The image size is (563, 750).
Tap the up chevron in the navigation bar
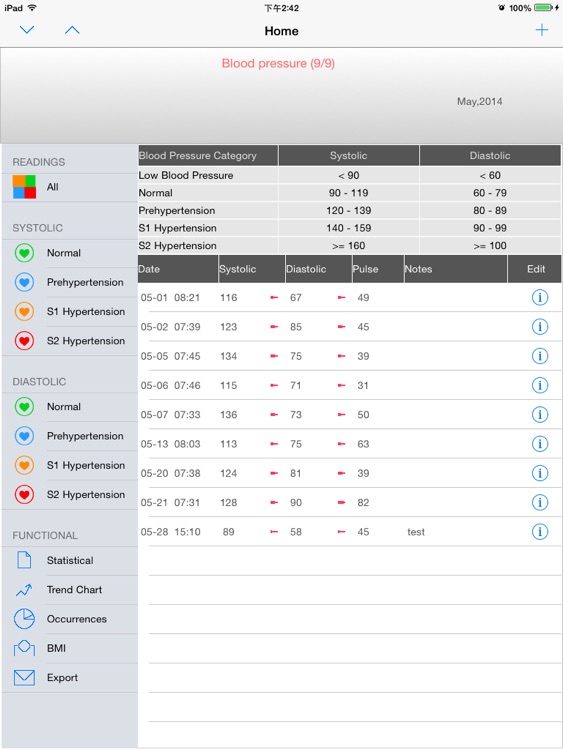tap(72, 30)
